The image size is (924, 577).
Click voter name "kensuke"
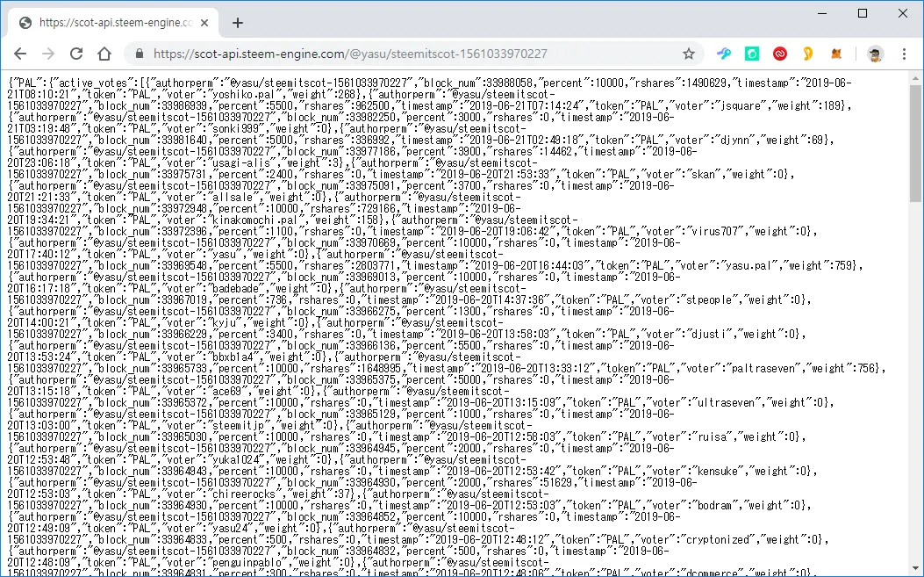pos(718,471)
